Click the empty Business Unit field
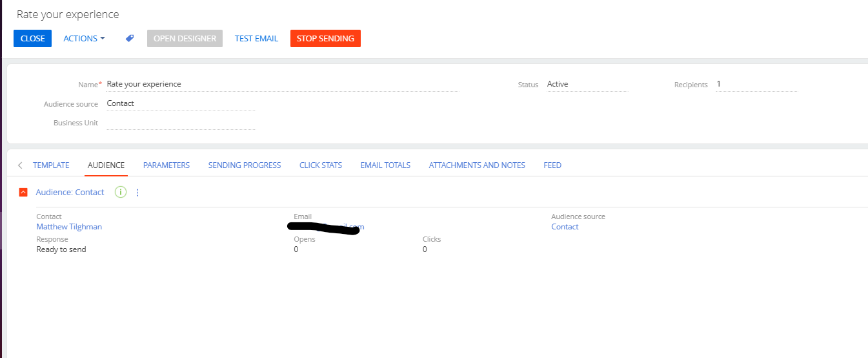The width and height of the screenshot is (868, 358). coord(181,123)
